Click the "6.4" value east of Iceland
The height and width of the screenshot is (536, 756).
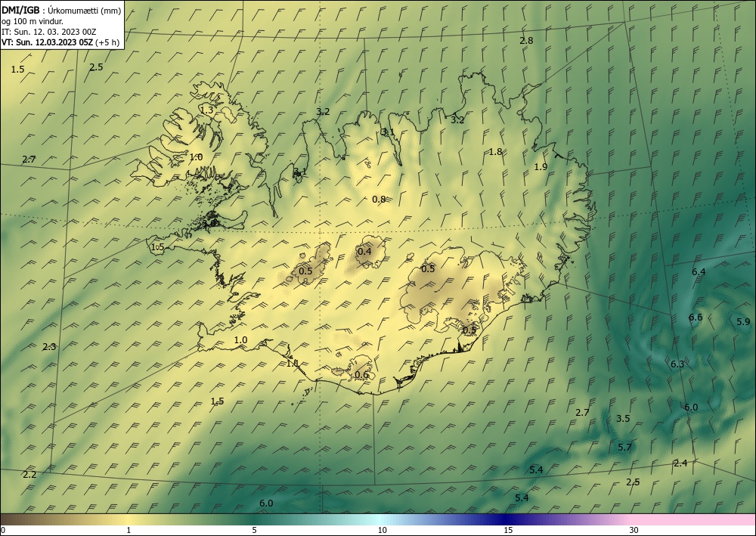(699, 272)
